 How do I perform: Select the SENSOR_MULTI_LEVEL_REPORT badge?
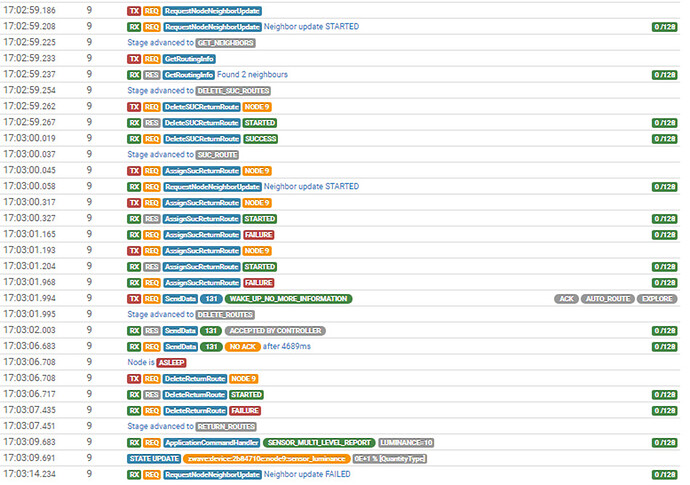click(x=319, y=443)
